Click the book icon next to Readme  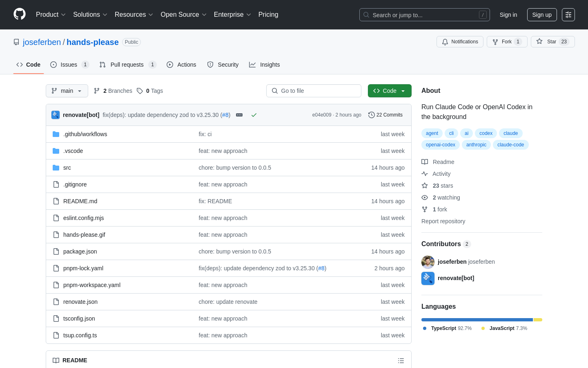pyautogui.click(x=425, y=162)
